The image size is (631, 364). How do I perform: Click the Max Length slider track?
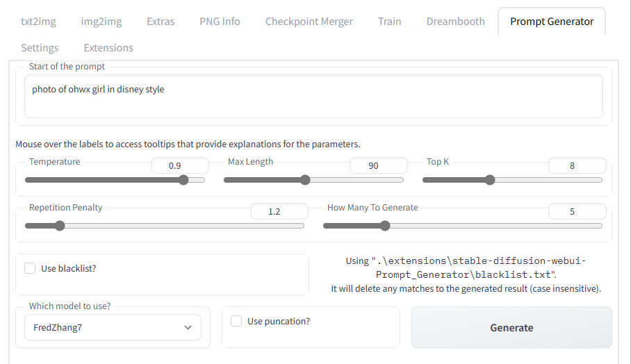coord(313,180)
